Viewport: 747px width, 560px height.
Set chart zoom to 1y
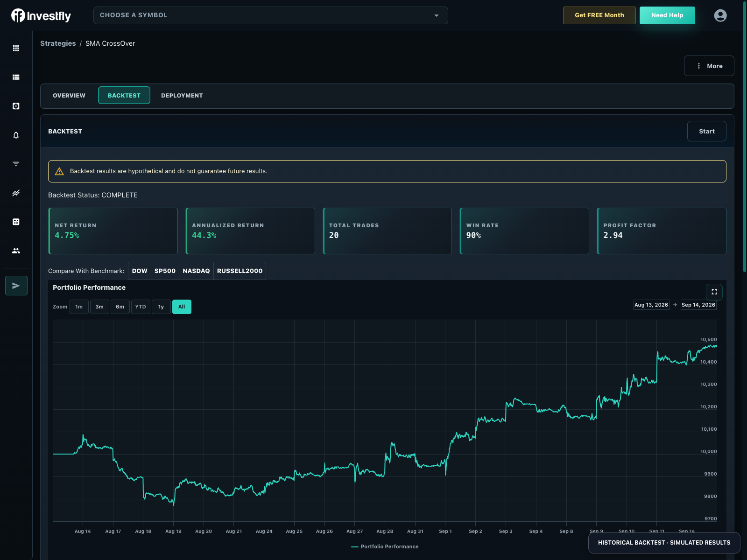[x=161, y=307]
